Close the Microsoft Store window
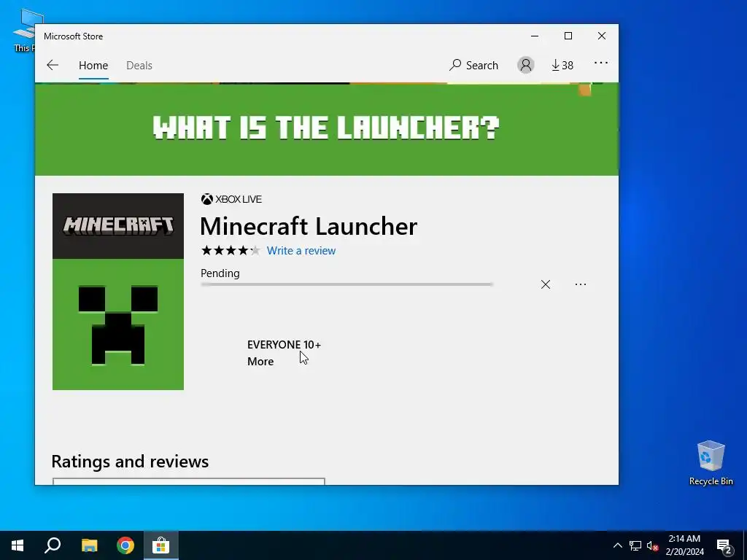Viewport: 747px width, 560px height. [602, 36]
